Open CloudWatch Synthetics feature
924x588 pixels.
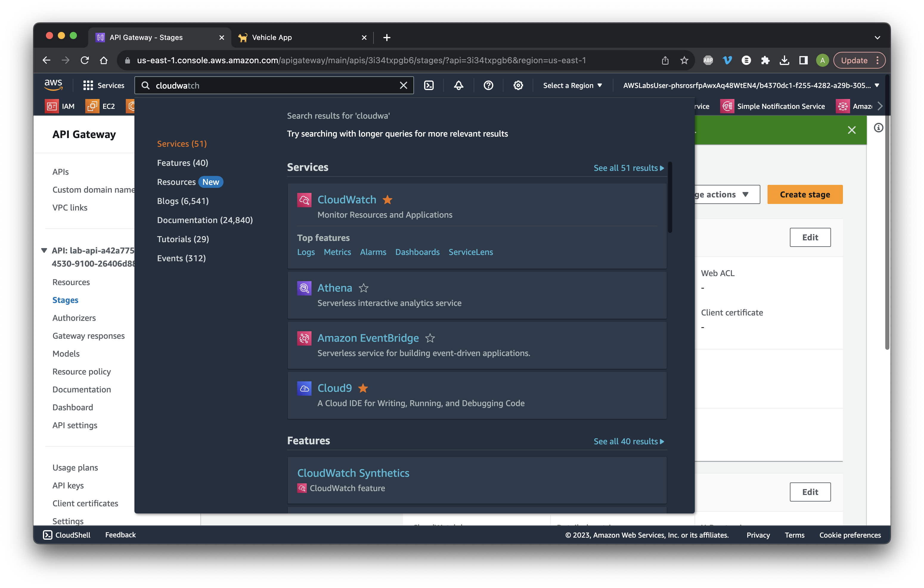353,473
